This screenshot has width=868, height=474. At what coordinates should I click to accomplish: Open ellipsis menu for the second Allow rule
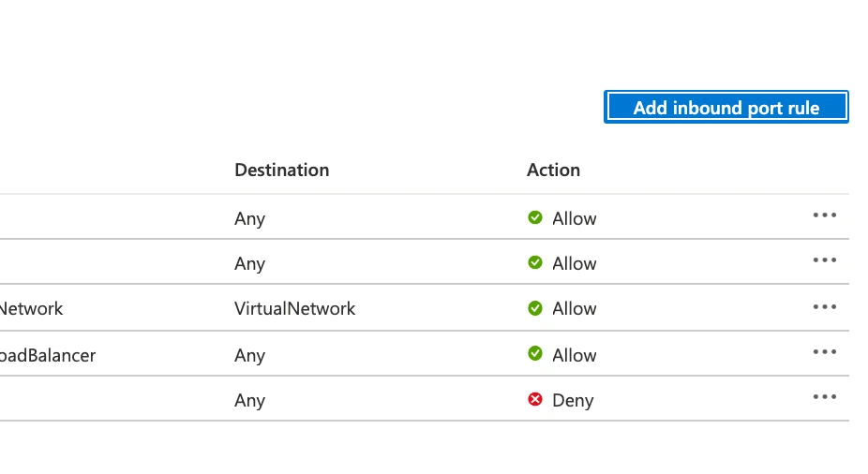(x=824, y=260)
